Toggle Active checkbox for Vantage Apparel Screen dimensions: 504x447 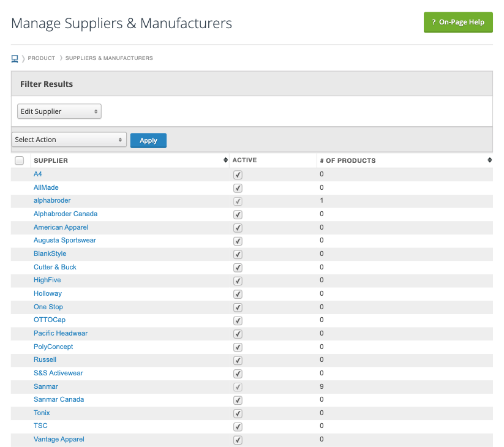click(x=238, y=440)
